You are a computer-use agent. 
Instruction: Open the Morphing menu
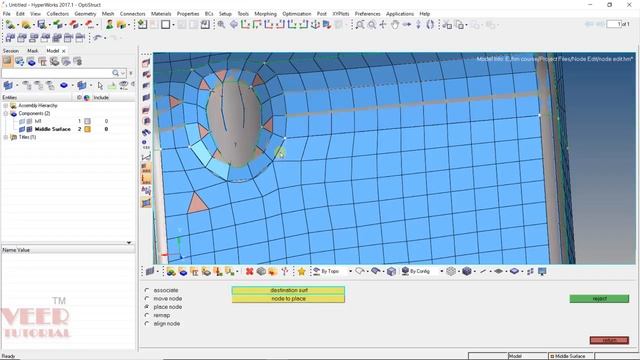[x=265, y=13]
